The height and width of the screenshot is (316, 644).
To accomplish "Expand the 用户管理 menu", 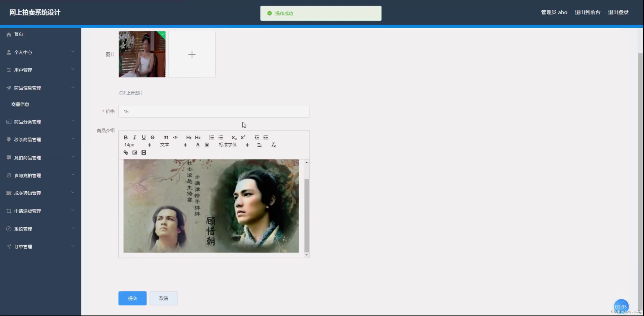I will [x=41, y=70].
